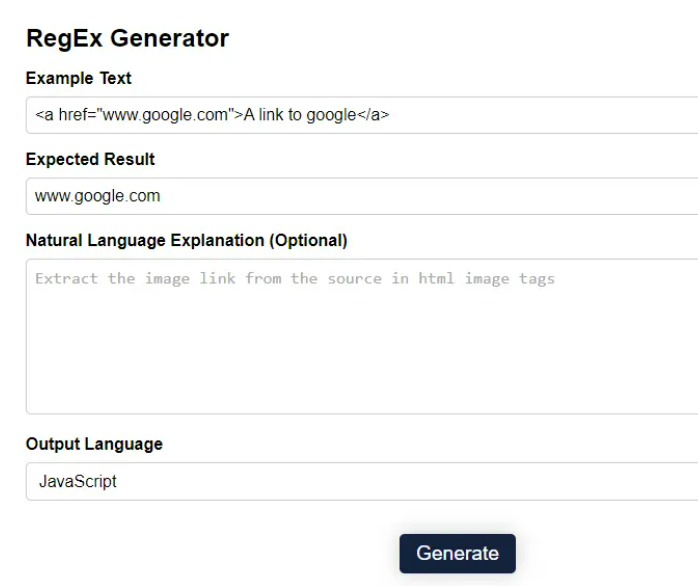Viewport: 698px width, 586px height.
Task: Click inside the Natural Language Explanation textarea
Action: coord(362,336)
